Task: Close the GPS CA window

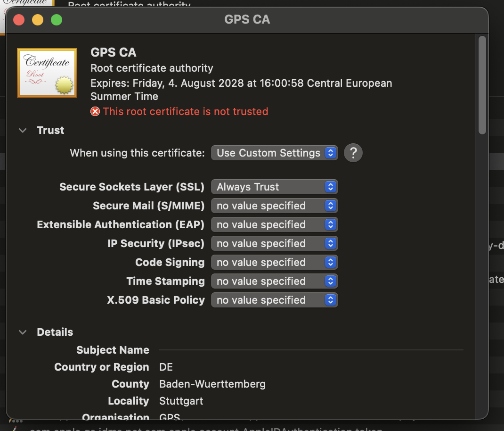Action: coord(19,20)
